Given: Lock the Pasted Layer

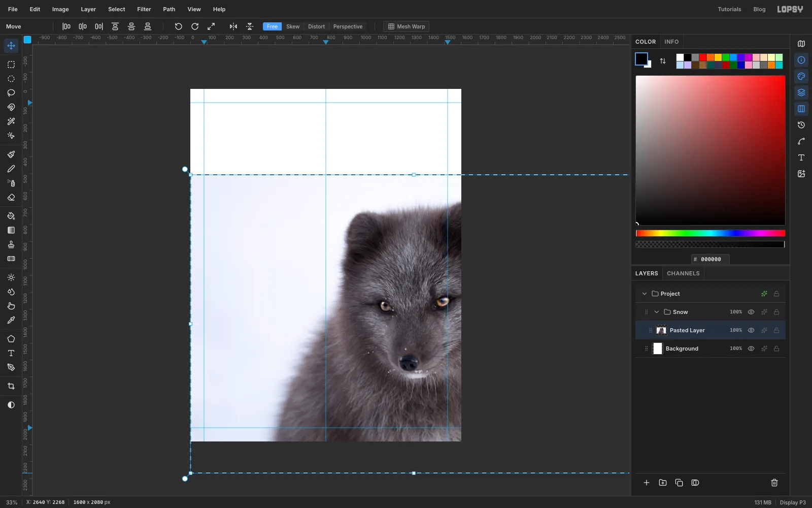Looking at the screenshot, I should point(776,330).
